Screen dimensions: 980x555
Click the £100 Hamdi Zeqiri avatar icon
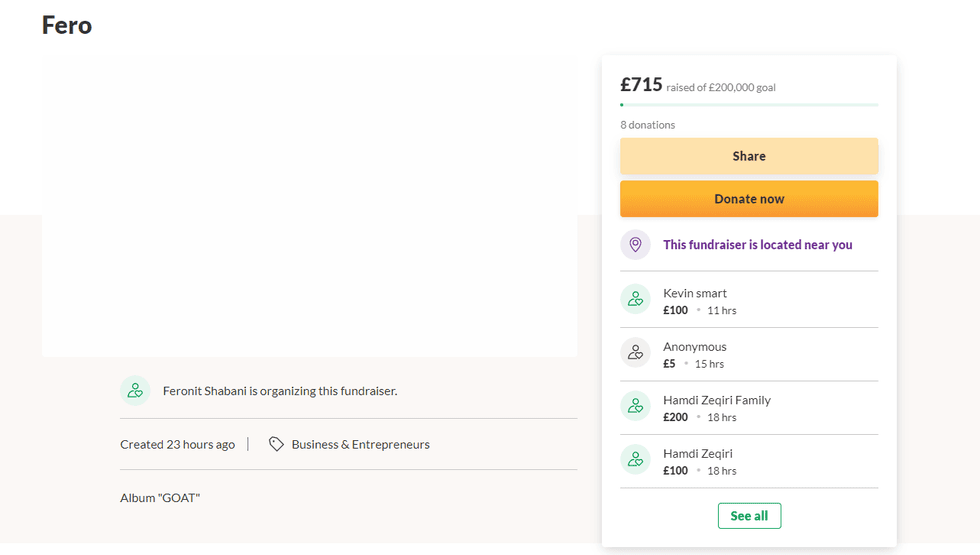(635, 459)
